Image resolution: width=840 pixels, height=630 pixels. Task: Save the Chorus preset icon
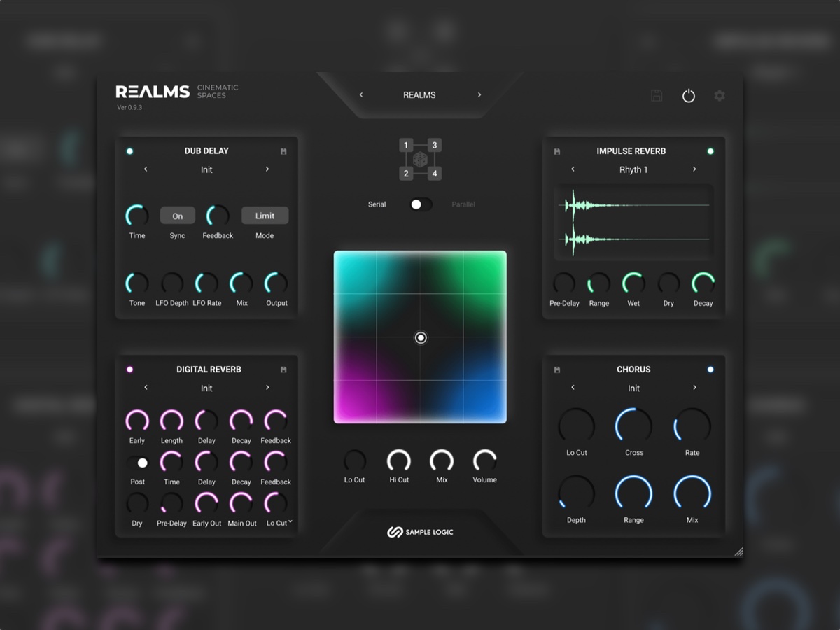pyautogui.click(x=557, y=370)
